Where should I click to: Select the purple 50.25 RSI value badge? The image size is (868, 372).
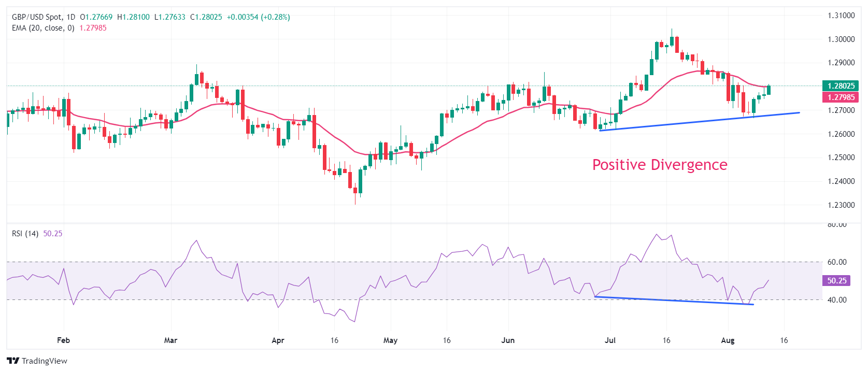836,281
